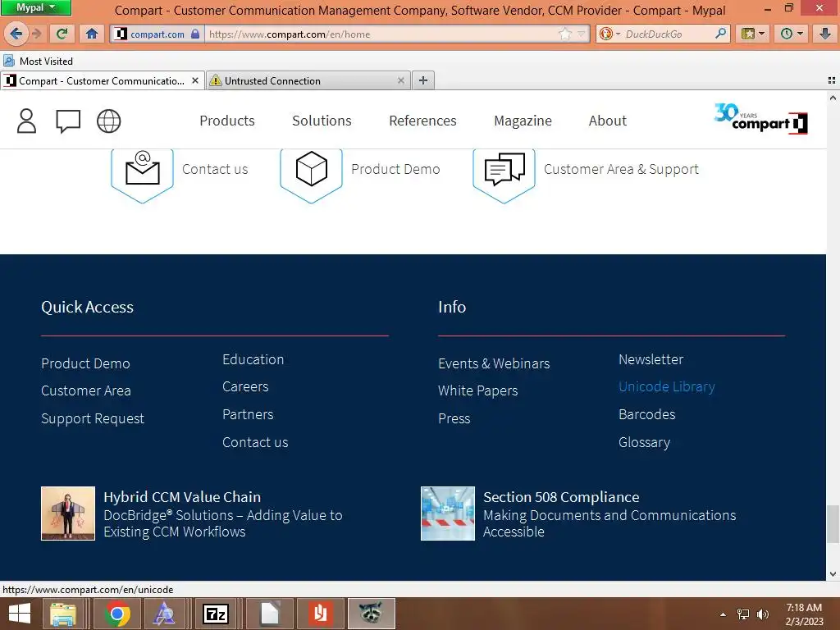Open the Press footer link
Image resolution: width=840 pixels, height=630 pixels.
(x=454, y=418)
